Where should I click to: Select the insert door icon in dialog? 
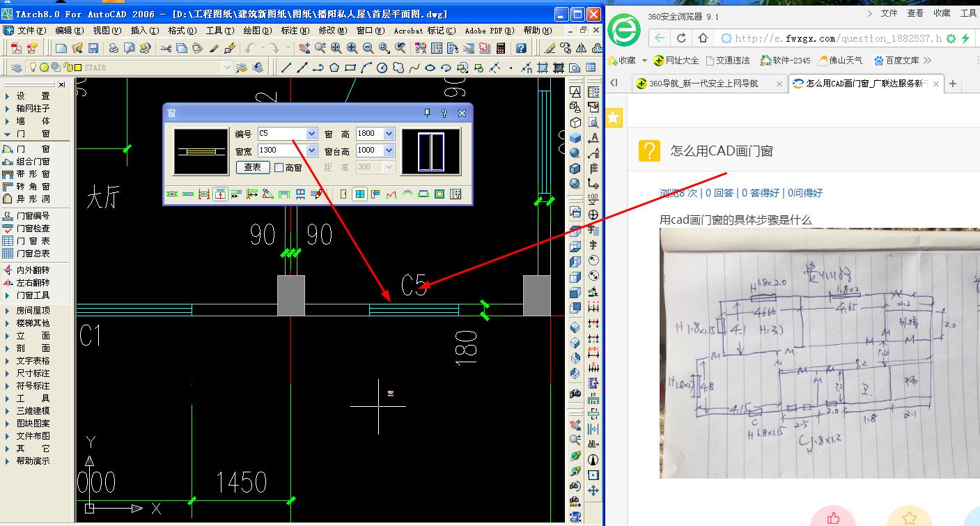point(343,194)
